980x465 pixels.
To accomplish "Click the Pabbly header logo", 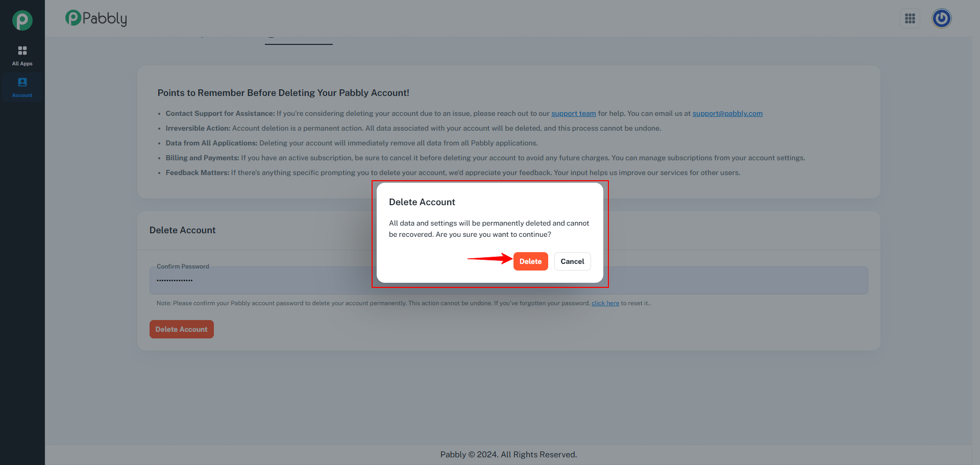I will coord(96,18).
